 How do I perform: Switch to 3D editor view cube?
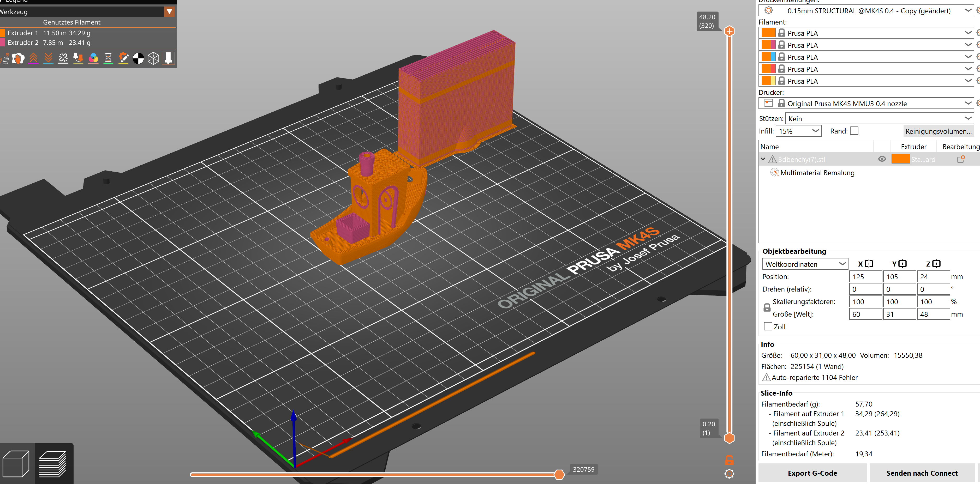point(16,464)
